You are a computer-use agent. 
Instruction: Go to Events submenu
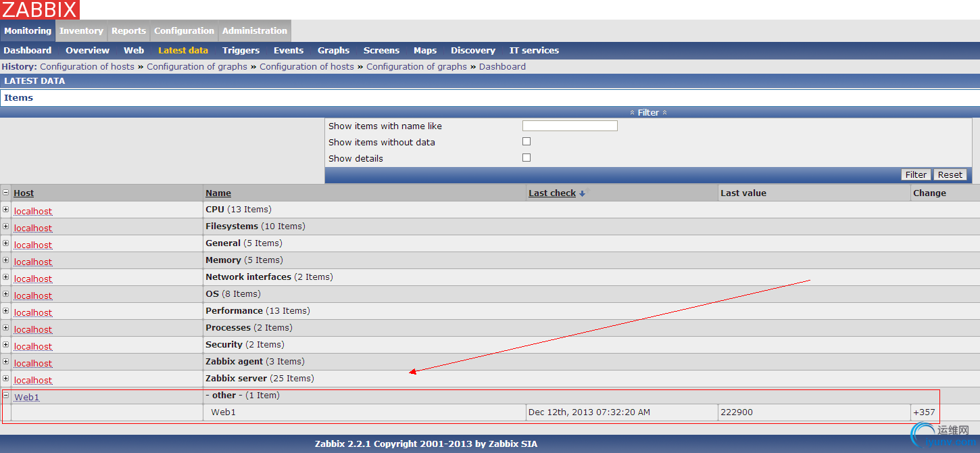point(289,51)
